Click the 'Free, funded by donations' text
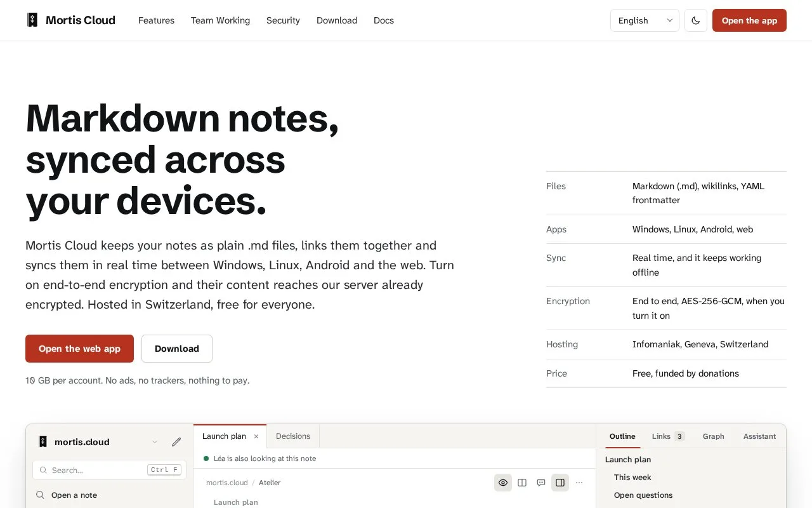Viewport: 812px width, 508px height. [686, 373]
